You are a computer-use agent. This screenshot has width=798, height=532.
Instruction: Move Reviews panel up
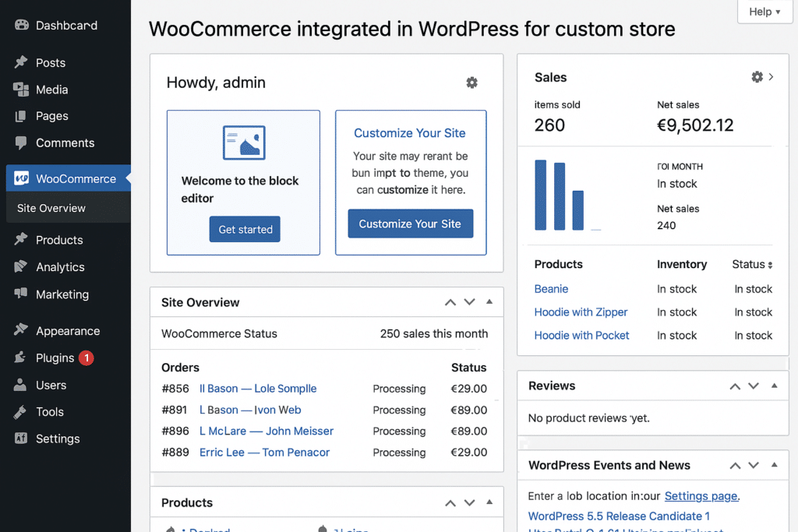(734, 386)
